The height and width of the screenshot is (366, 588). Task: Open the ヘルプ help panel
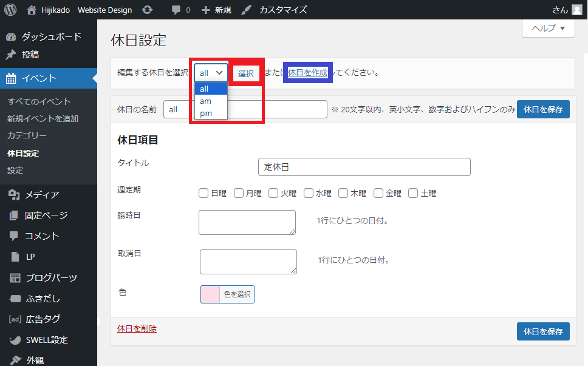[x=548, y=28]
